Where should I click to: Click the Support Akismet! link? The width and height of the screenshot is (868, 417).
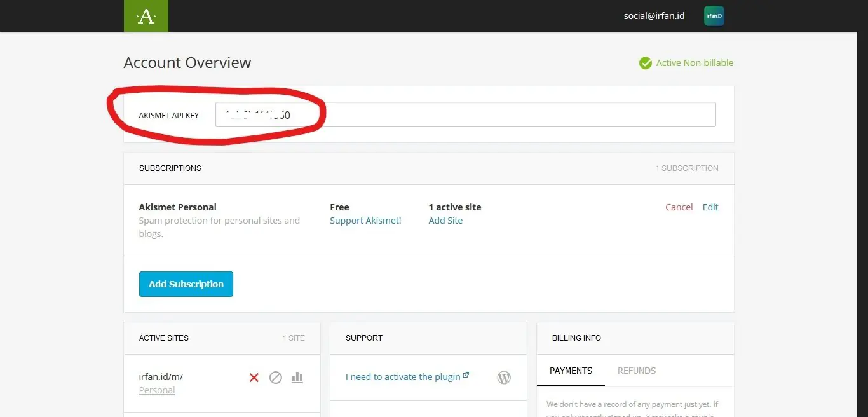tap(365, 221)
